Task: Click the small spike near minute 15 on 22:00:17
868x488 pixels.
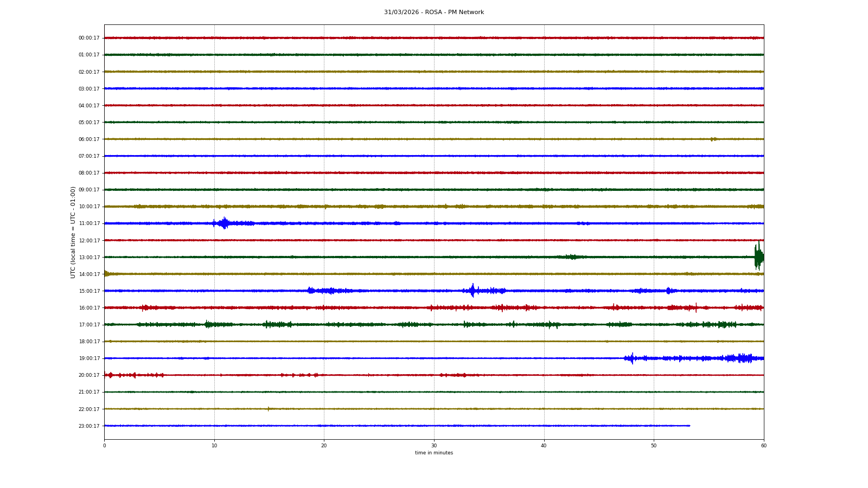Action: point(268,409)
